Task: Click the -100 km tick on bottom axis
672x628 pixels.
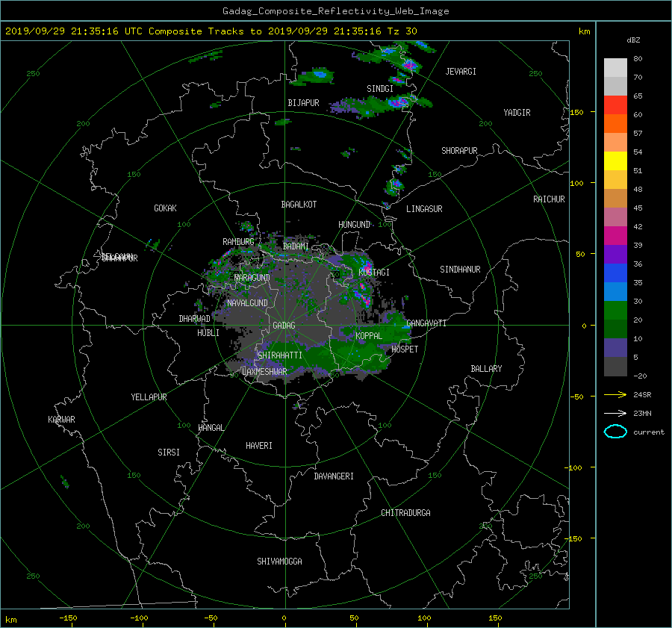Action: point(139,618)
